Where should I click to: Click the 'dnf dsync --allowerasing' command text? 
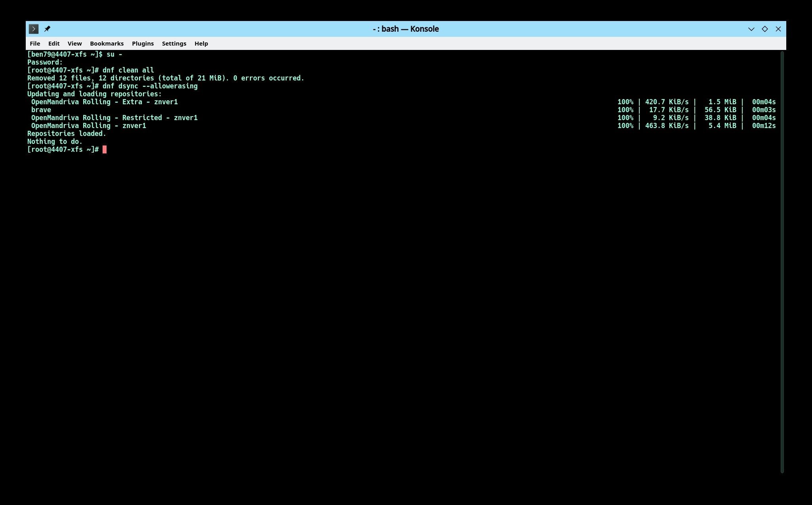coord(150,86)
